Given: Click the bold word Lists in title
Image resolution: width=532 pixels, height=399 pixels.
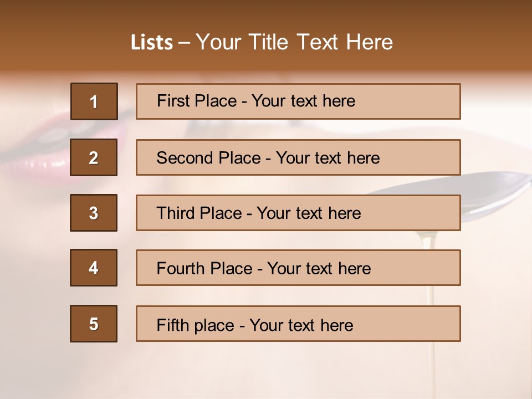Looking at the screenshot, I should click(152, 43).
